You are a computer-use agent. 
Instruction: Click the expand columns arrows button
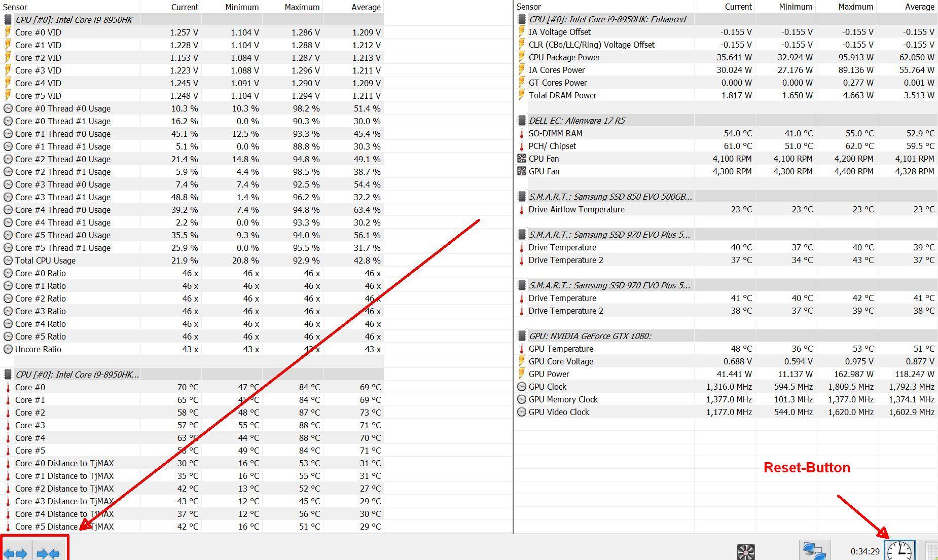pyautogui.click(x=16, y=551)
